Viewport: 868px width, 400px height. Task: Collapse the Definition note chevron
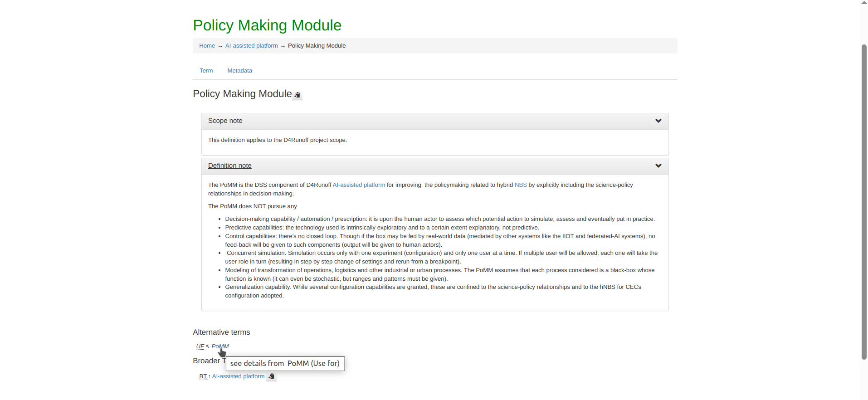click(x=658, y=166)
